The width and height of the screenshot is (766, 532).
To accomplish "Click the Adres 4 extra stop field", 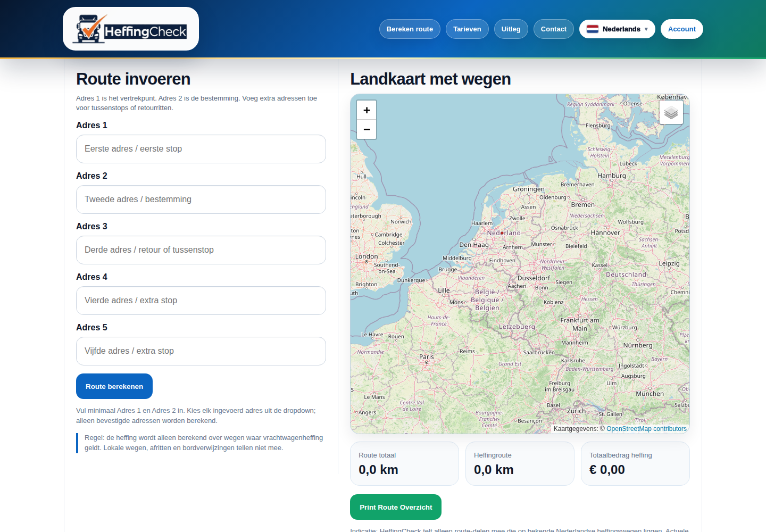I will point(201,301).
